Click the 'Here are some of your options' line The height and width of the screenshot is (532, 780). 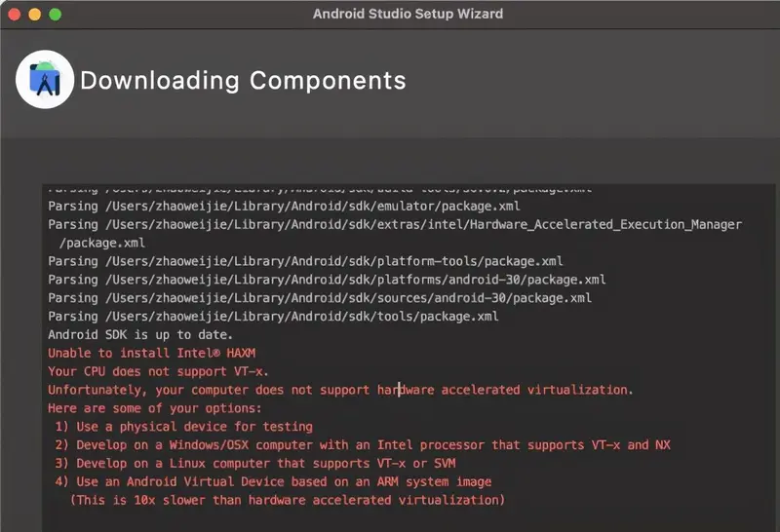[x=154, y=408]
